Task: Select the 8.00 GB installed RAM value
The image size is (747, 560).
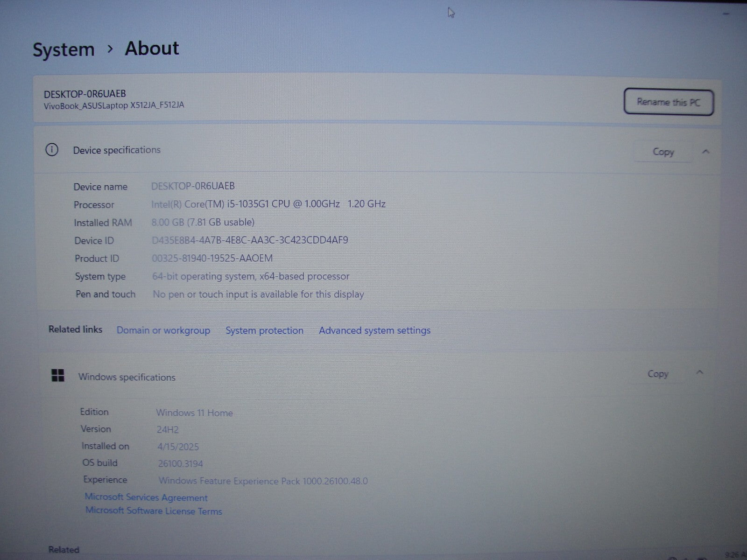Action: [x=203, y=222]
